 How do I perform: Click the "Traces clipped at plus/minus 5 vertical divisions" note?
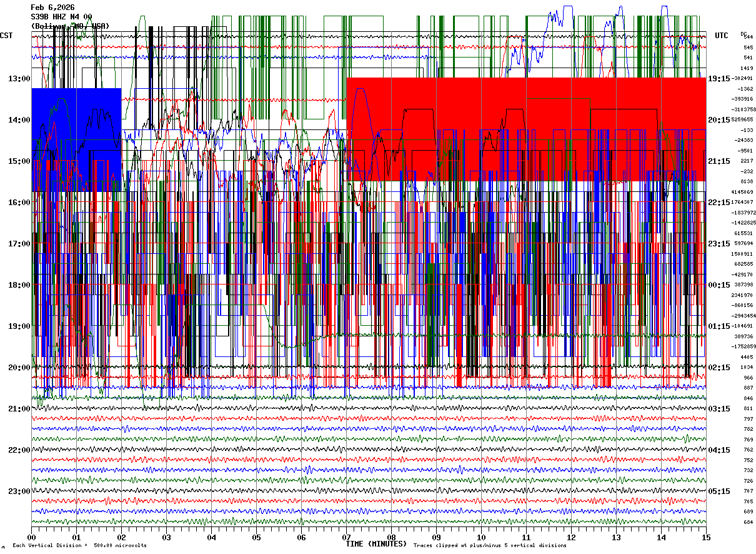490,545
